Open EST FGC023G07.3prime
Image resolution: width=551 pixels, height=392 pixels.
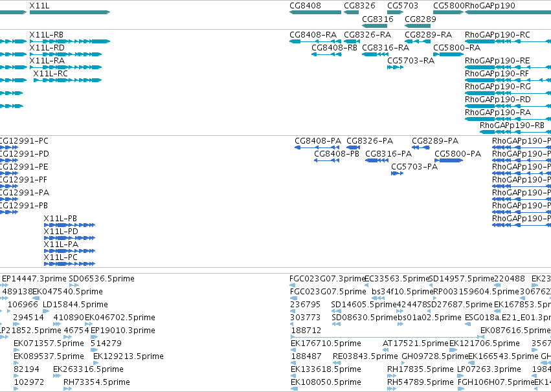coord(328,279)
